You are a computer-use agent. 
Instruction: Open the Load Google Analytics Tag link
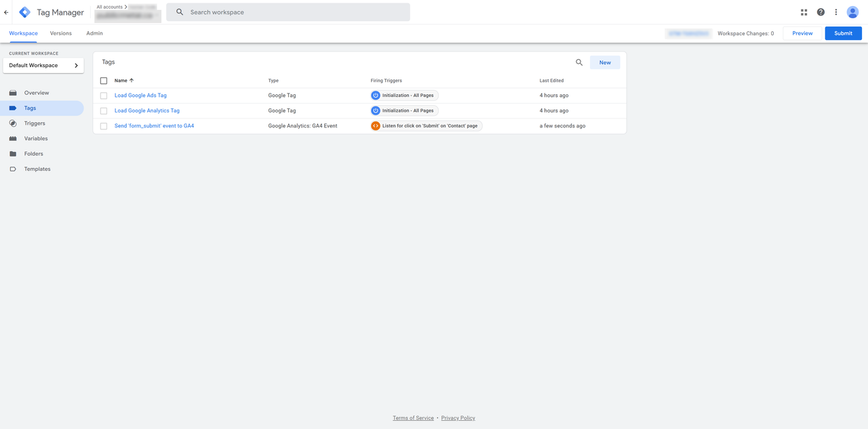(x=147, y=110)
